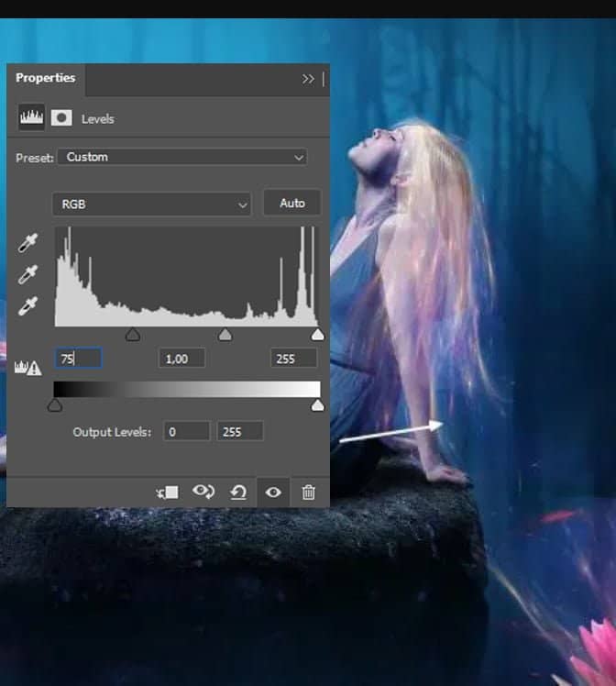Select the layer mask icon
The image size is (616, 686).
61,118
